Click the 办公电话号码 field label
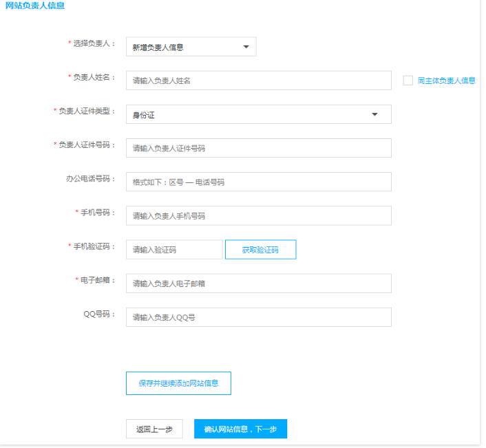 tap(90, 179)
